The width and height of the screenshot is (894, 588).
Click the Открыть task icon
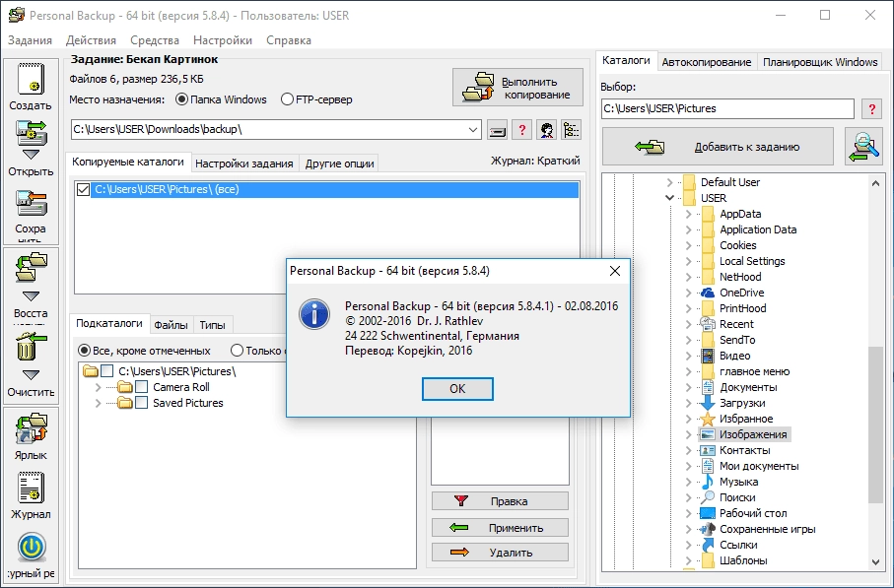pyautogui.click(x=31, y=133)
